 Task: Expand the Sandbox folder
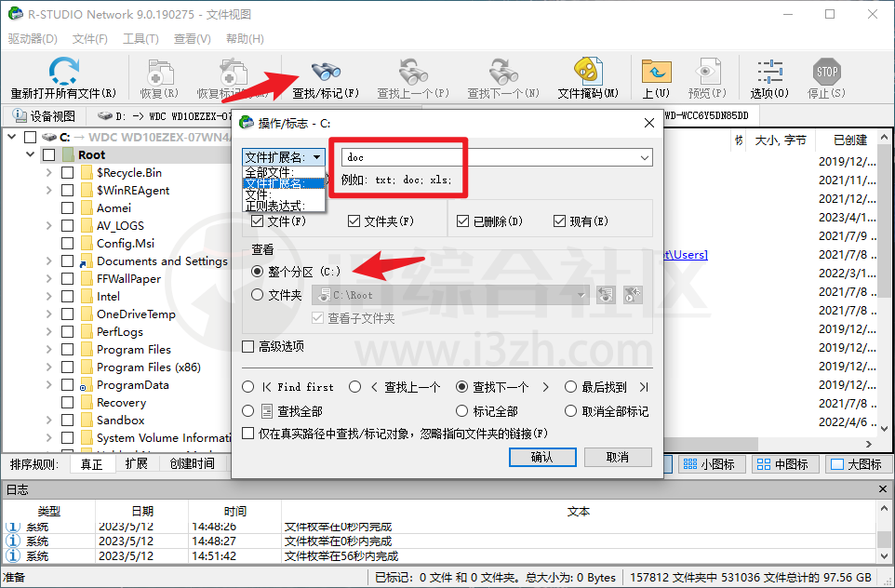(x=49, y=421)
